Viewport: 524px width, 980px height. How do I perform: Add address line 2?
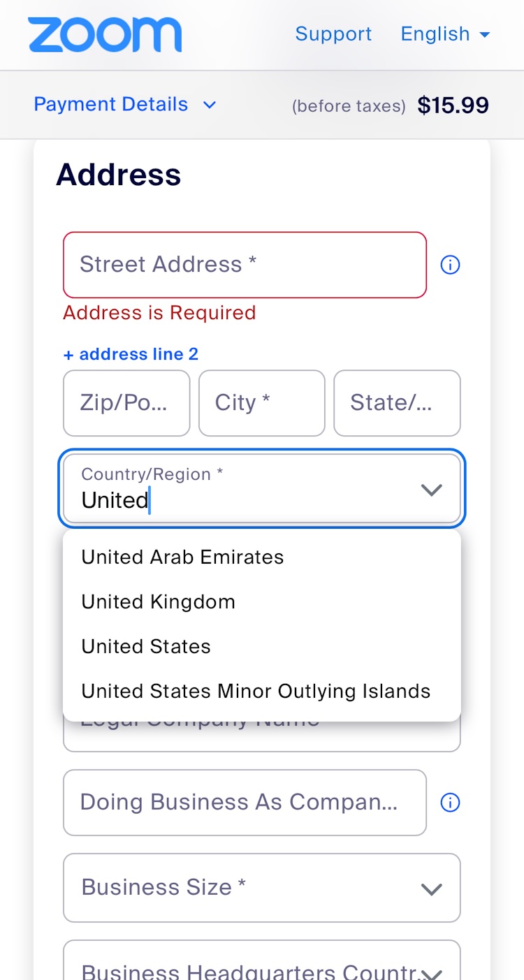tap(131, 354)
